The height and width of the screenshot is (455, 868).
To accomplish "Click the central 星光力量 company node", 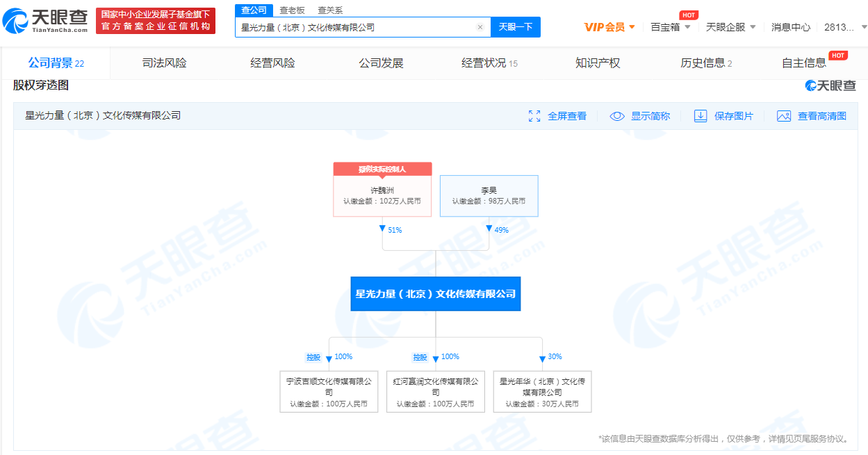I will [x=436, y=294].
